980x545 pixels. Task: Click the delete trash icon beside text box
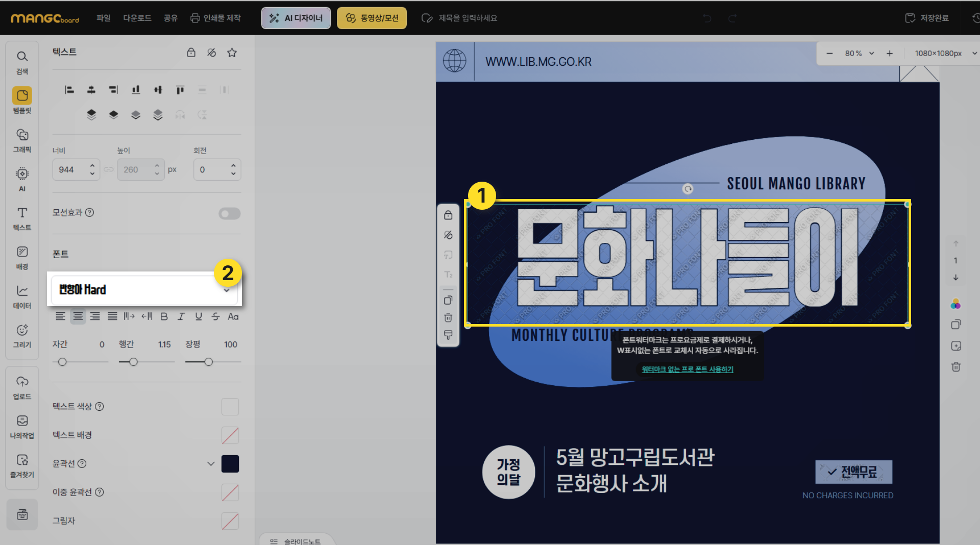coord(448,317)
